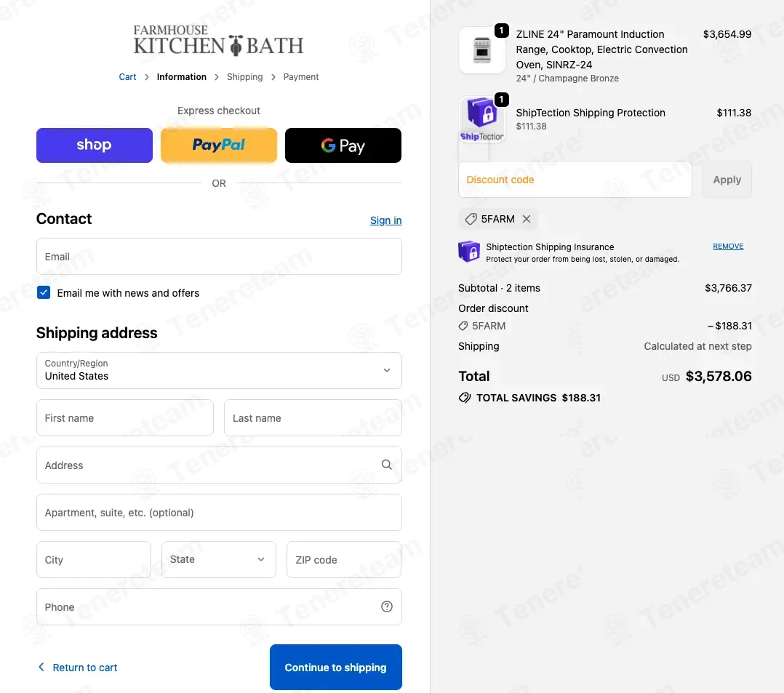The height and width of the screenshot is (693, 784).
Task: Click the Total Savings tag icon
Action: tap(465, 398)
